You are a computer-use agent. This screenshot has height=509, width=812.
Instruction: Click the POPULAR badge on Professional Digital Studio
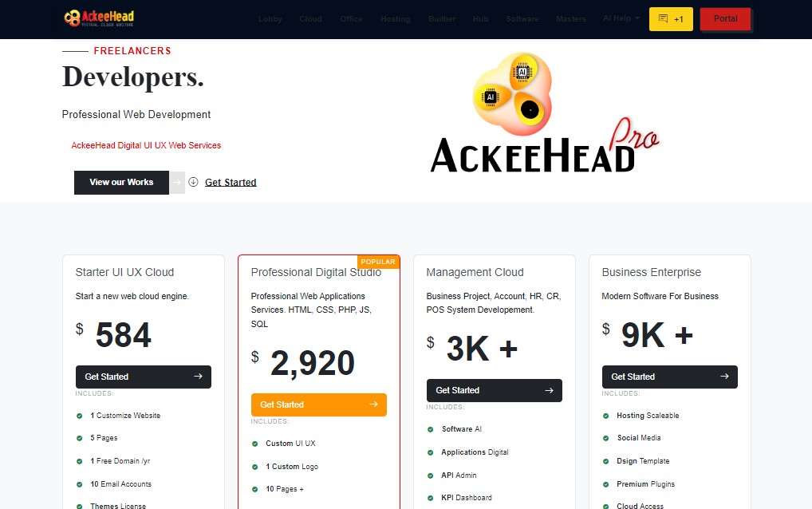[x=378, y=262]
